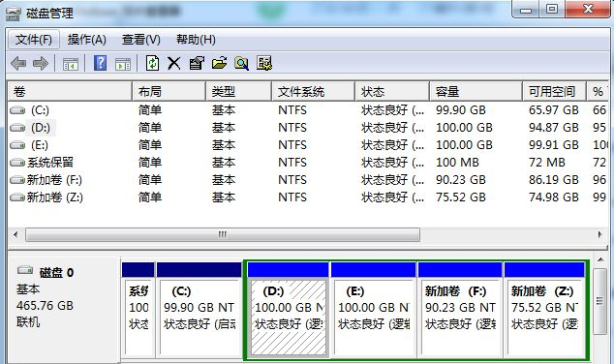Click the disk pane scrollbar up arrow
Image resolution: width=614 pixels, height=364 pixels.
[600, 259]
